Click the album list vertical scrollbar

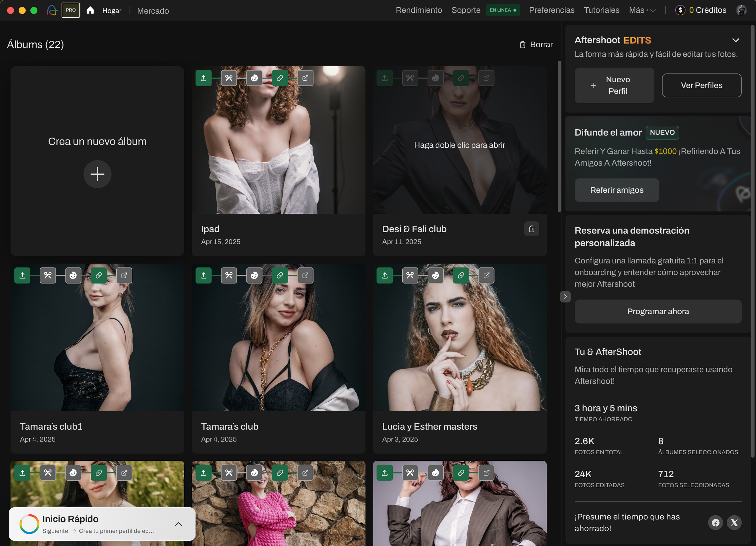point(559,136)
